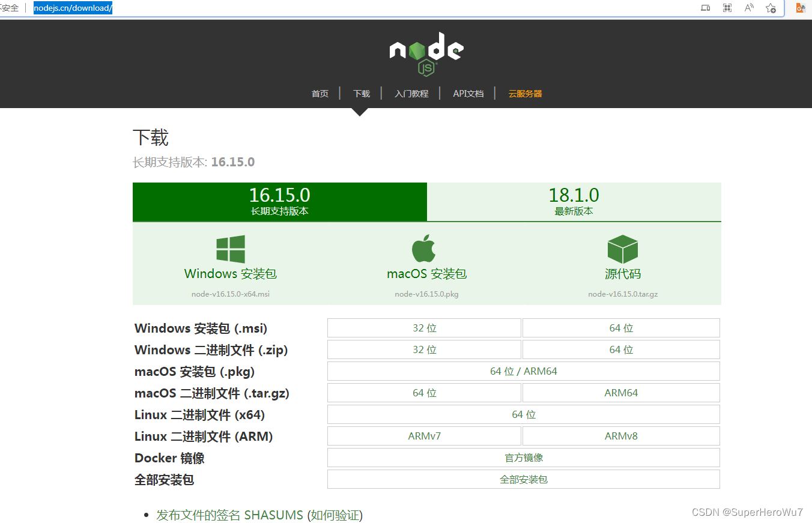Click the node-v16.15.0.tar.gz filename text
This screenshot has height=523, width=812.
(x=623, y=294)
